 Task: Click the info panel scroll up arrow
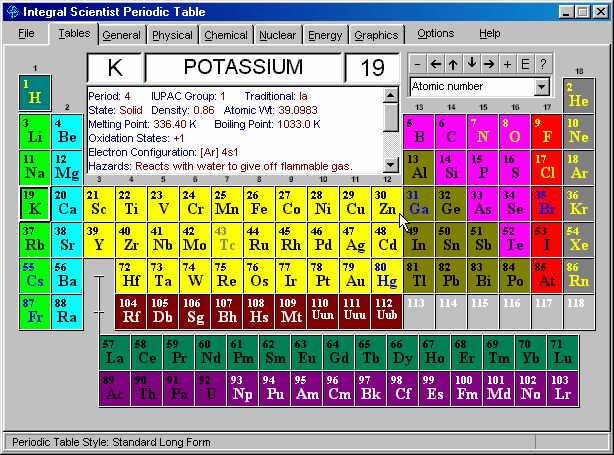click(x=390, y=95)
